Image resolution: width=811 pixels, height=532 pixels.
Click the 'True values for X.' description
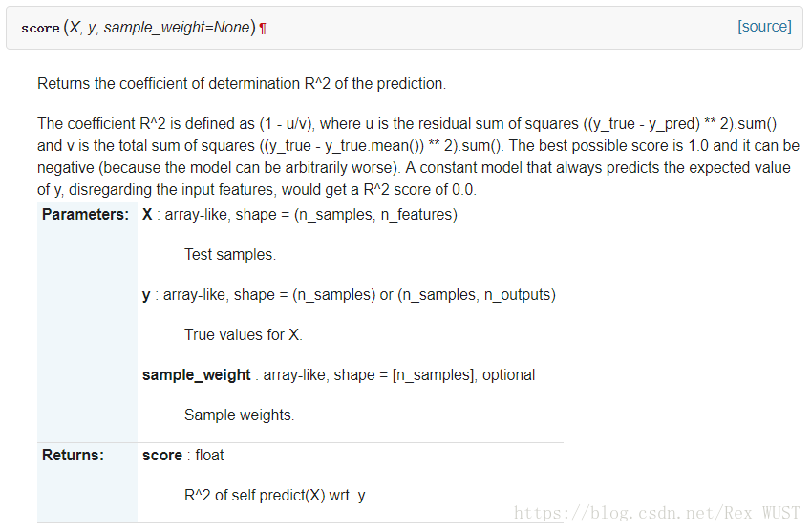pos(243,335)
